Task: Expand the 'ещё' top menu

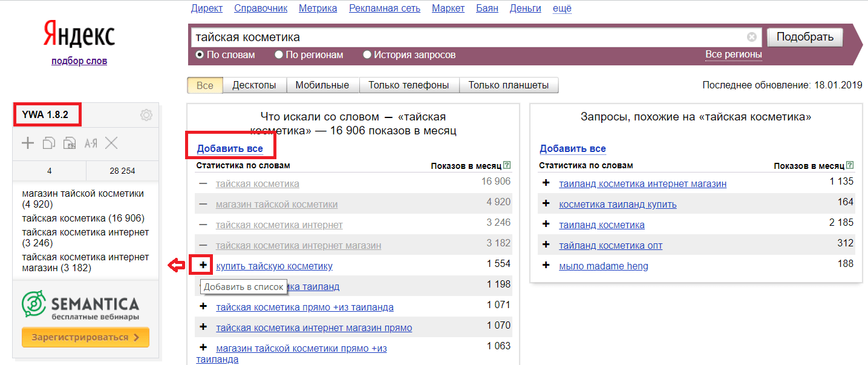Action: point(562,8)
